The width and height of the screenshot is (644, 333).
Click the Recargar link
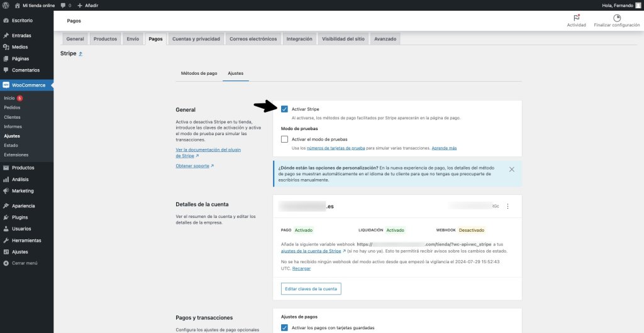click(301, 269)
